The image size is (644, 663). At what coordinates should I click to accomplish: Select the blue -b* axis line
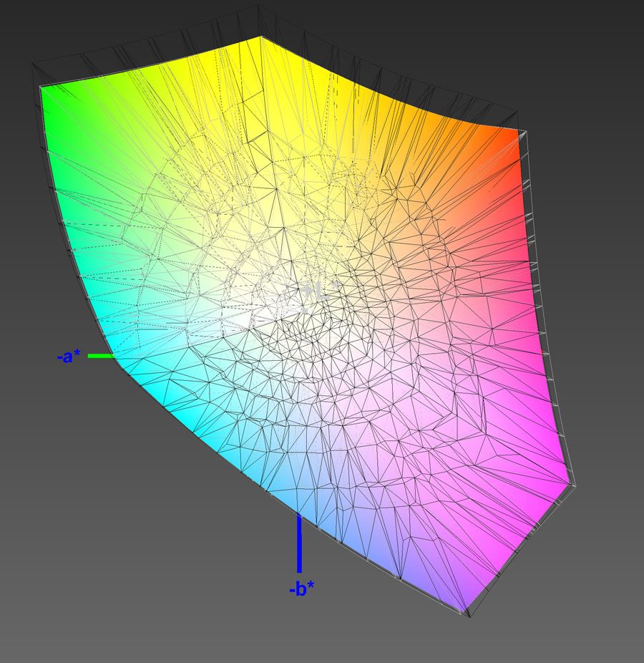[x=300, y=543]
